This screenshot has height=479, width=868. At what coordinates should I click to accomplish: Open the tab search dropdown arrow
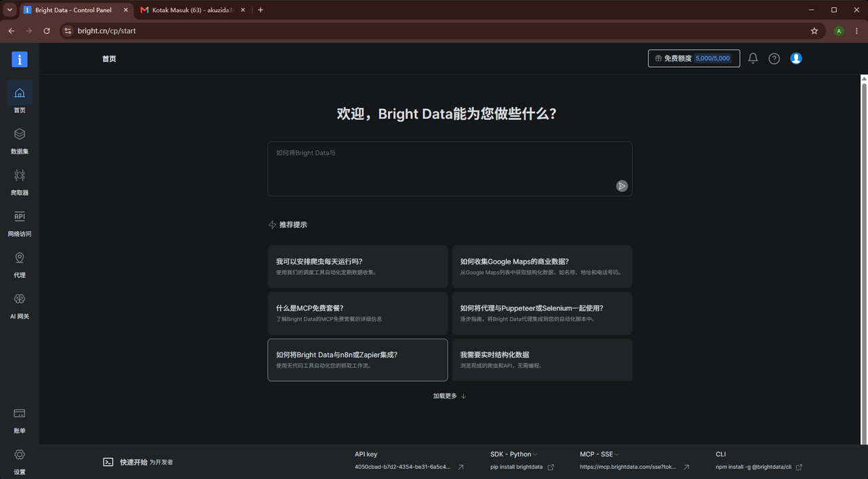point(9,10)
